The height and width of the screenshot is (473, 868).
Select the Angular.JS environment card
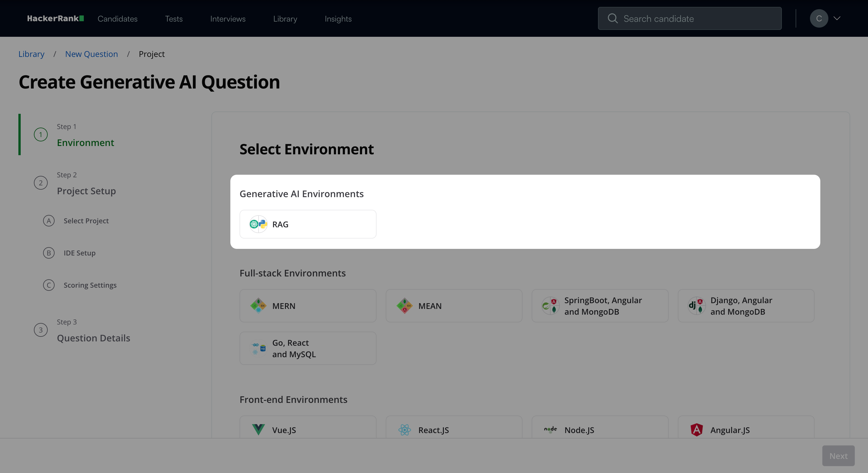[746, 427]
